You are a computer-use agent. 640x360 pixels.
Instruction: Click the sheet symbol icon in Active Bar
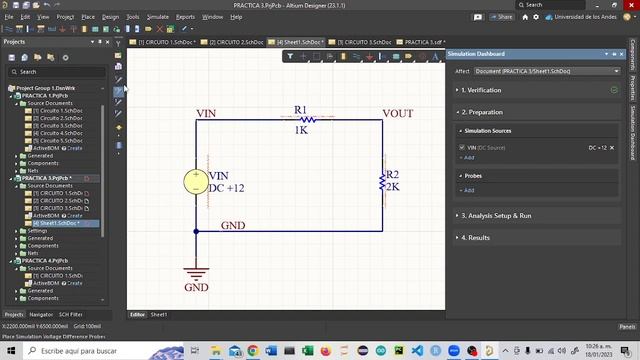[x=396, y=57]
